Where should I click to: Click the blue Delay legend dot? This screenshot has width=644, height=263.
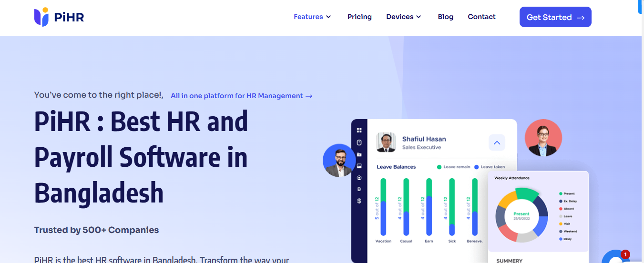tap(561, 239)
